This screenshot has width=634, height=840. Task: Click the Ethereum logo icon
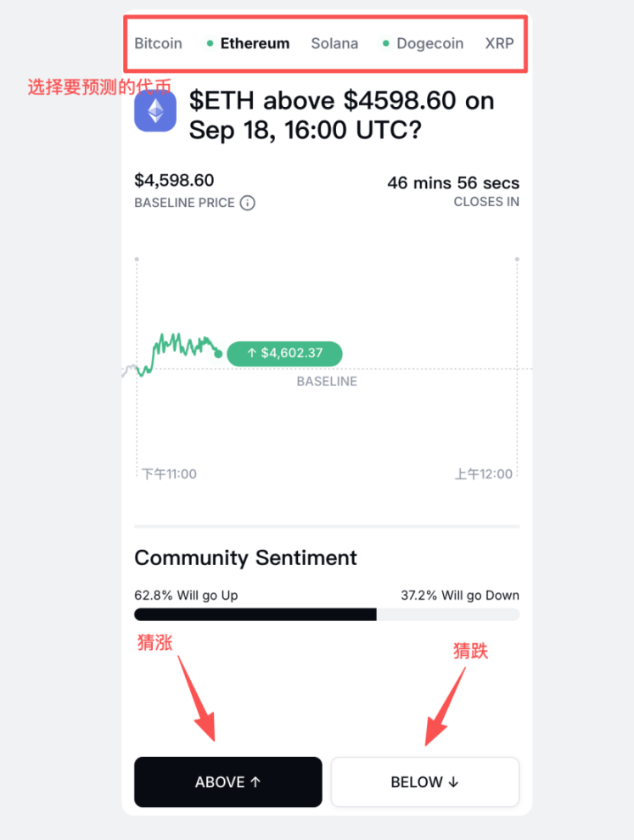pyautogui.click(x=155, y=110)
